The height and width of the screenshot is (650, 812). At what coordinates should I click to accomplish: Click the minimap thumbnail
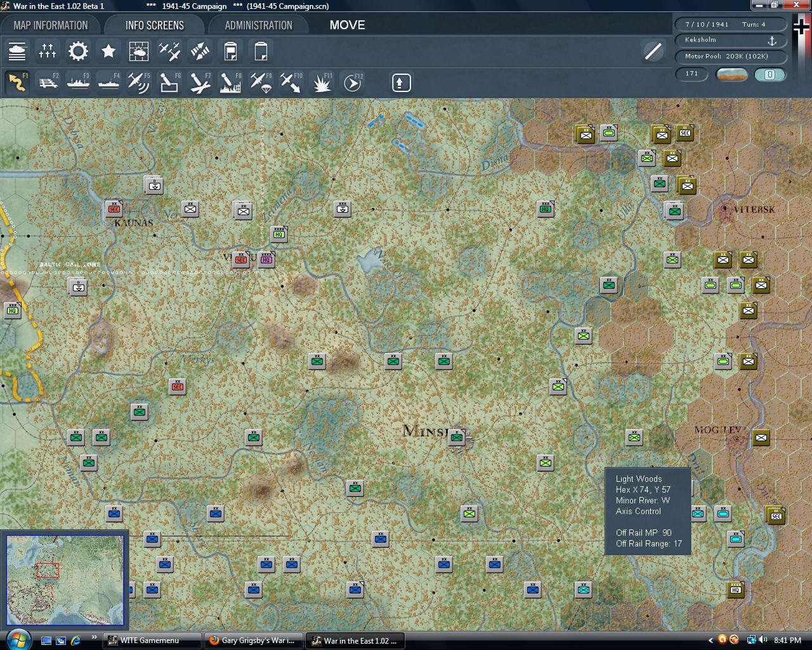[65, 580]
